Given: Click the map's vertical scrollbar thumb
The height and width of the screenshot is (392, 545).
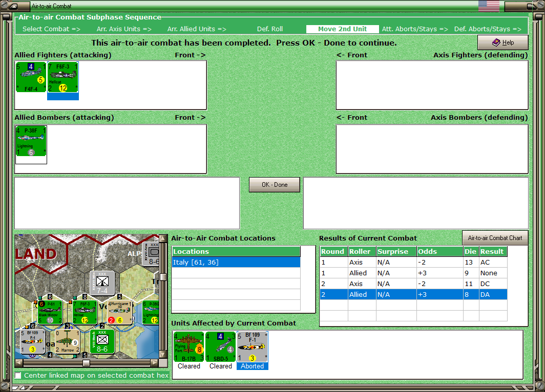Looking at the screenshot, I should pyautogui.click(x=163, y=277).
